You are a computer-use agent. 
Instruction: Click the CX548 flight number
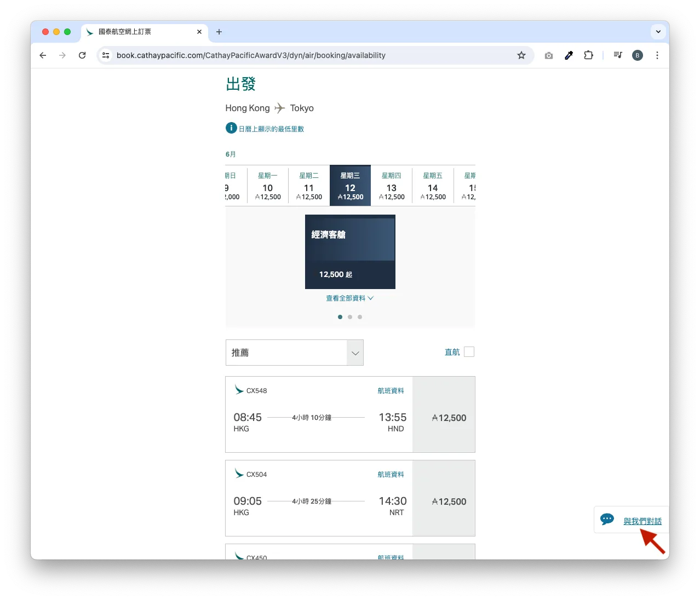(256, 391)
